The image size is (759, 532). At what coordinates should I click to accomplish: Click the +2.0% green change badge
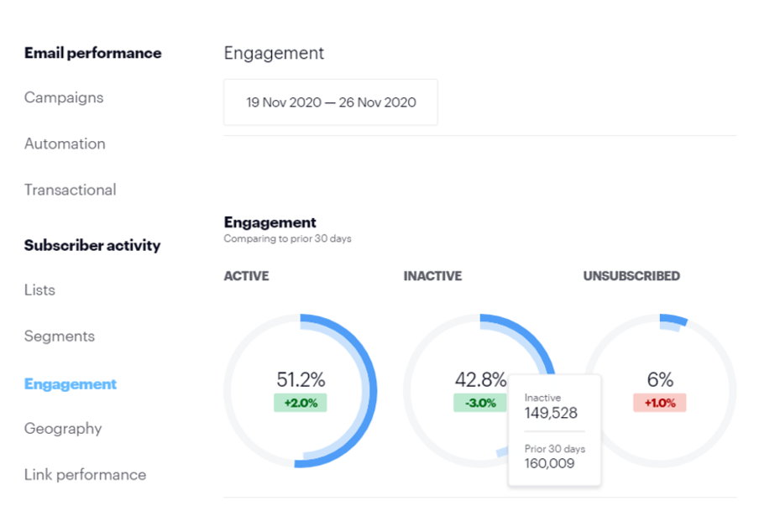pos(300,403)
